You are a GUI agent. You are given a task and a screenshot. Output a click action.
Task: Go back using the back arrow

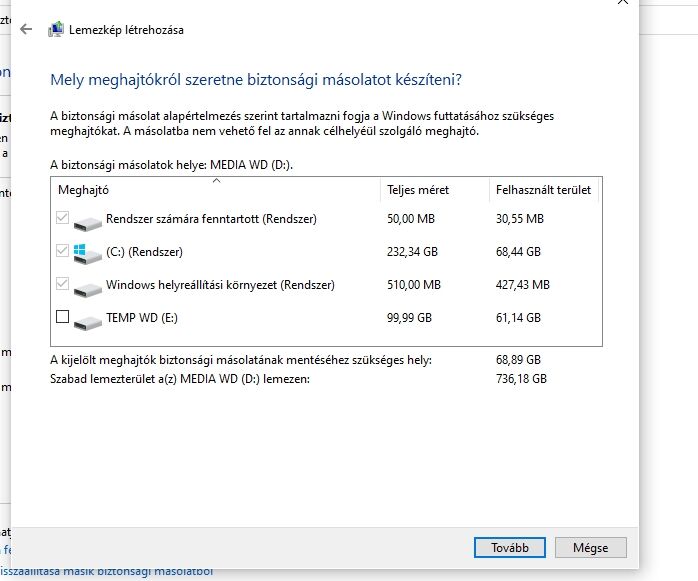pos(26,29)
